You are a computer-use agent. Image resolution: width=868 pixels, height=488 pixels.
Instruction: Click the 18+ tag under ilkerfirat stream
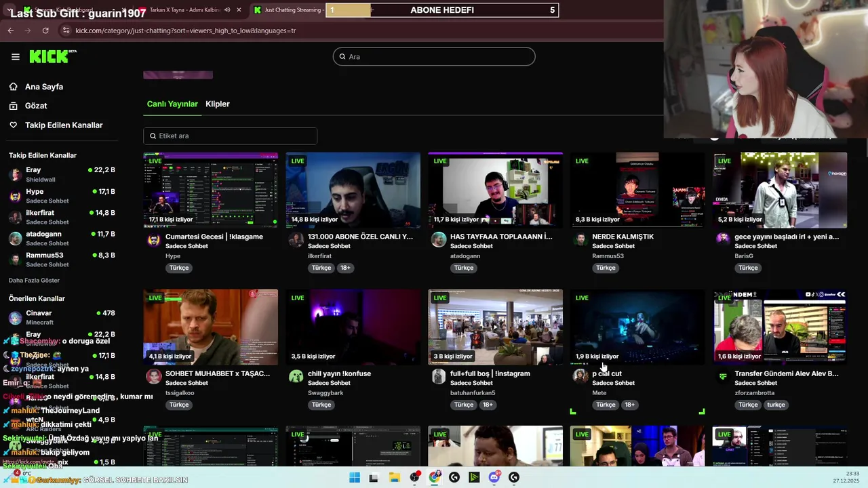click(x=345, y=268)
